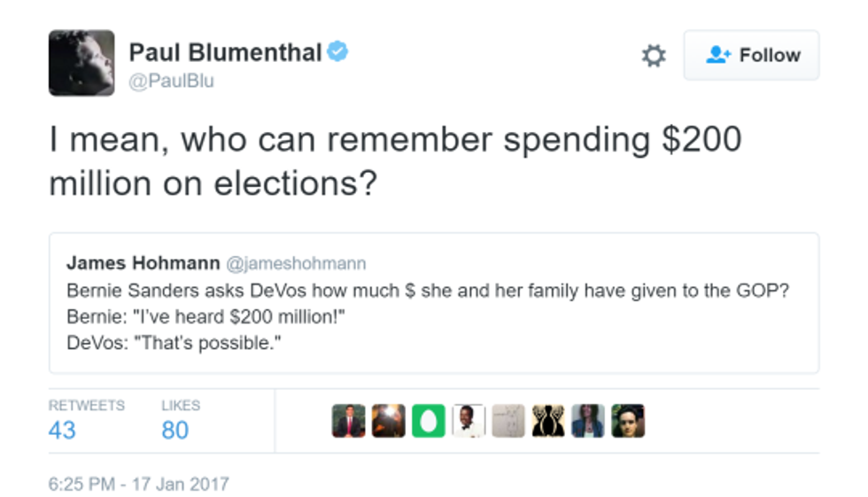Viewport: 868px width, 497px height.
Task: Click the @jameshohmann handle
Action: tap(296, 263)
